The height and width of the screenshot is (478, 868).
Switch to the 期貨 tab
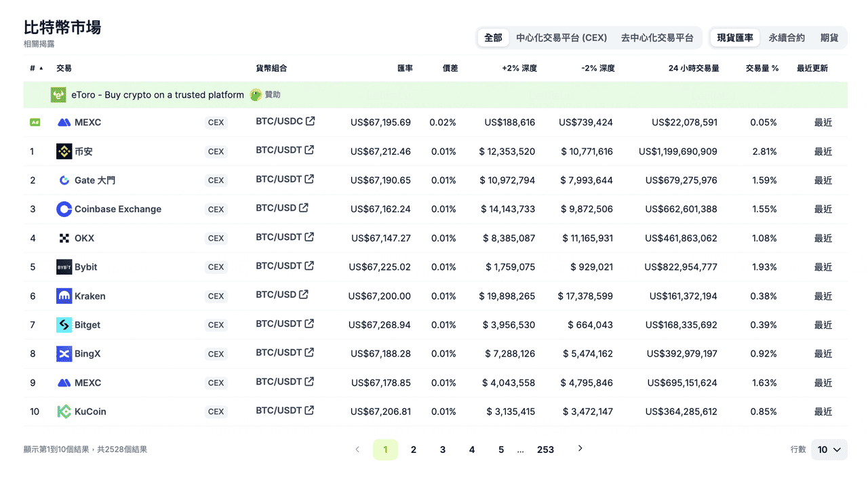point(829,38)
